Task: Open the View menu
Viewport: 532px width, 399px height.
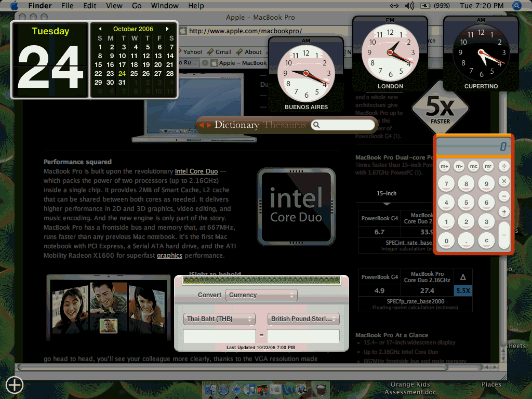Action: 114,5
